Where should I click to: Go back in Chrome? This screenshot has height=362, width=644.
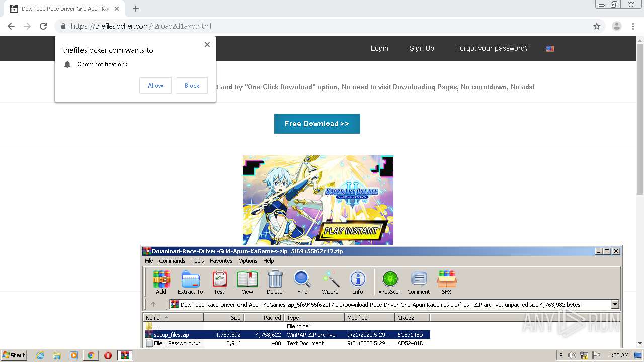click(11, 26)
